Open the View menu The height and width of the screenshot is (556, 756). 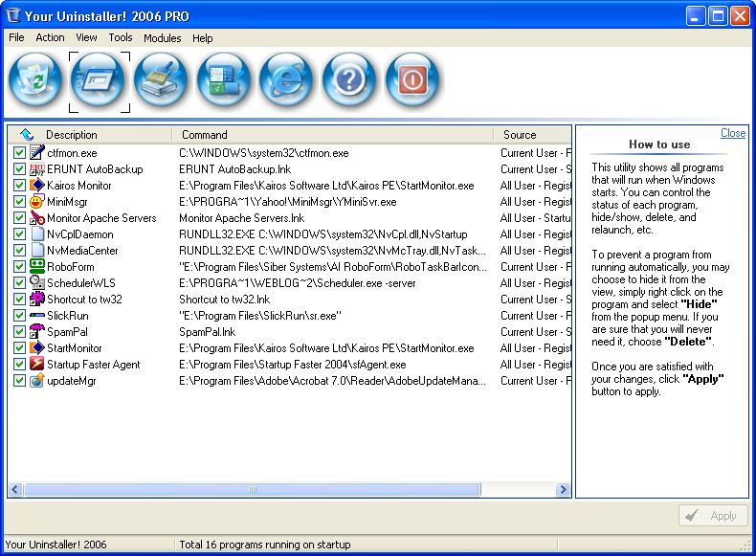coord(86,37)
